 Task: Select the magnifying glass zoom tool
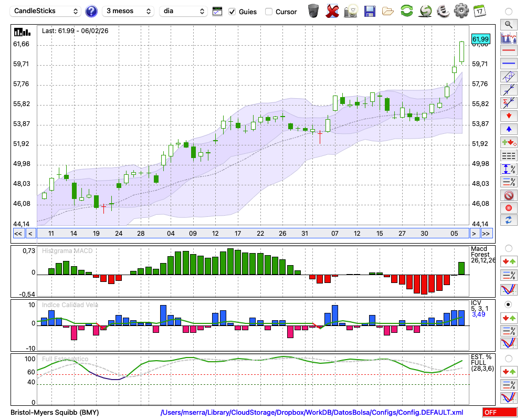tap(509, 25)
